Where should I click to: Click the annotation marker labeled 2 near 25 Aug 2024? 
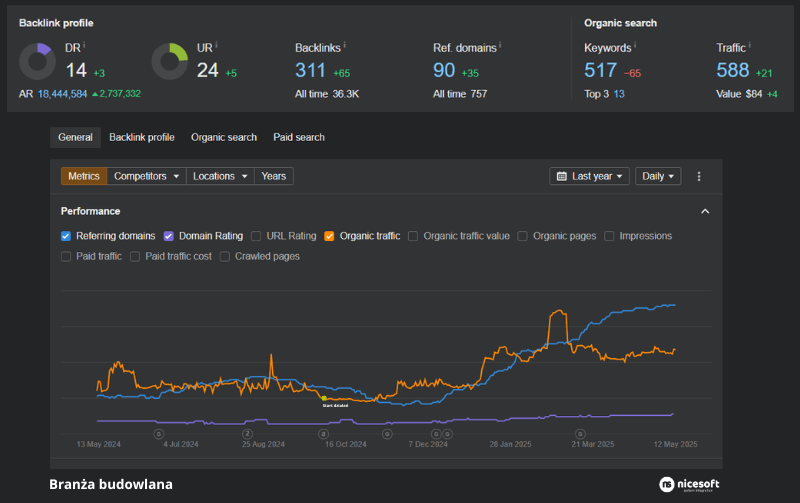pos(247,434)
